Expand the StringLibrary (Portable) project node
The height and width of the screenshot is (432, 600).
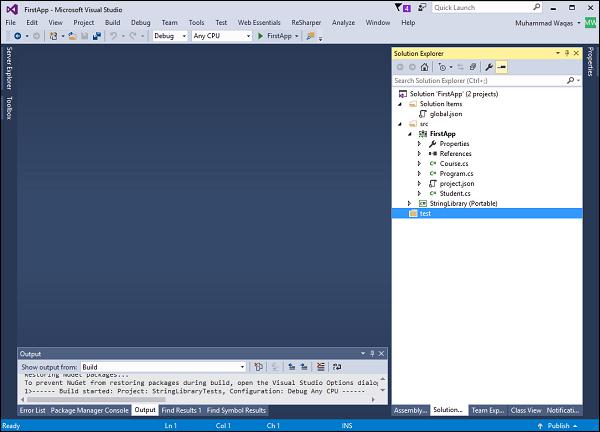[x=409, y=204]
